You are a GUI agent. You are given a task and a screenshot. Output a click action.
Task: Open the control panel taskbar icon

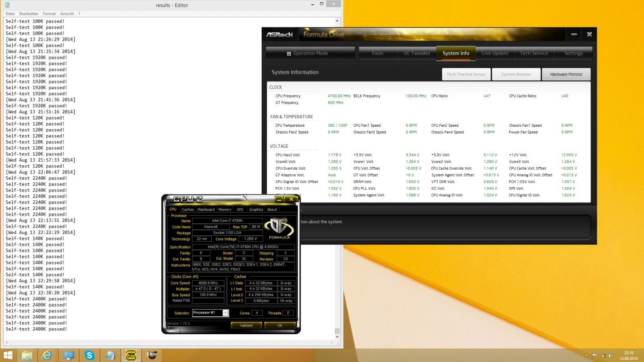(x=68, y=355)
